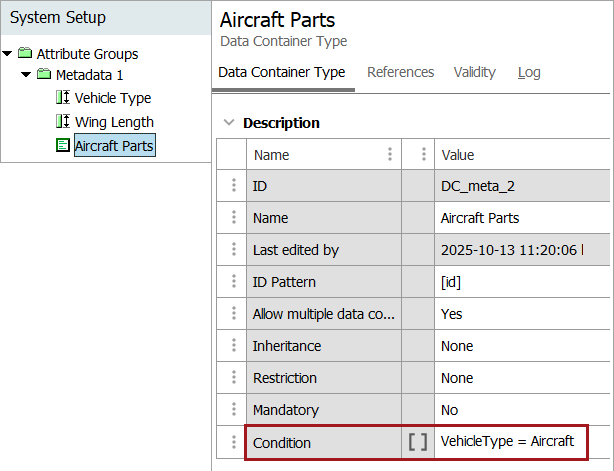Click the Mandatory value No
614x471 pixels.
tap(450, 410)
